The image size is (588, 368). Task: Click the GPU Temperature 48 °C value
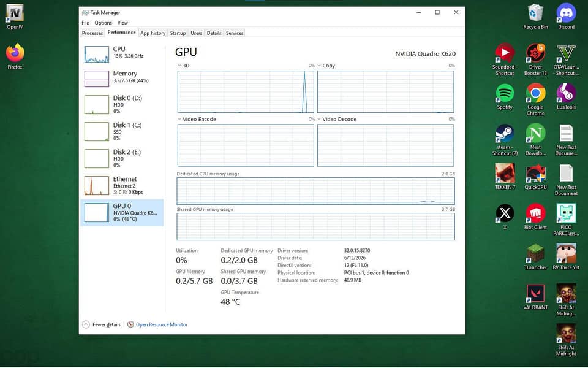point(230,302)
